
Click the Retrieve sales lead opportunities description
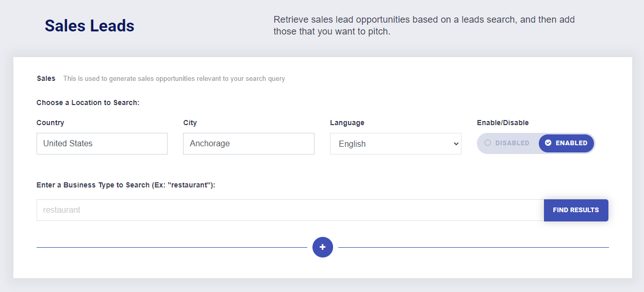click(424, 26)
